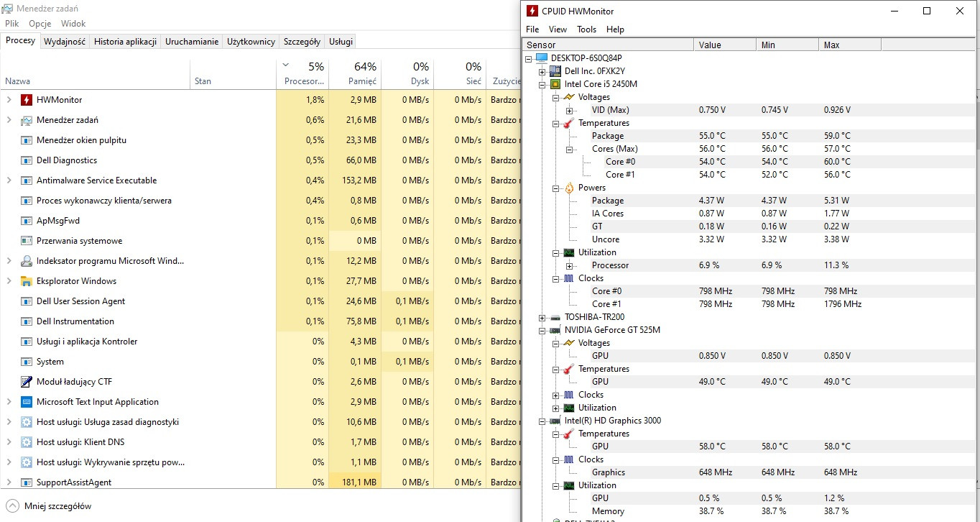Open the Tools menu in HWMonitor
980x522 pixels.
click(586, 29)
